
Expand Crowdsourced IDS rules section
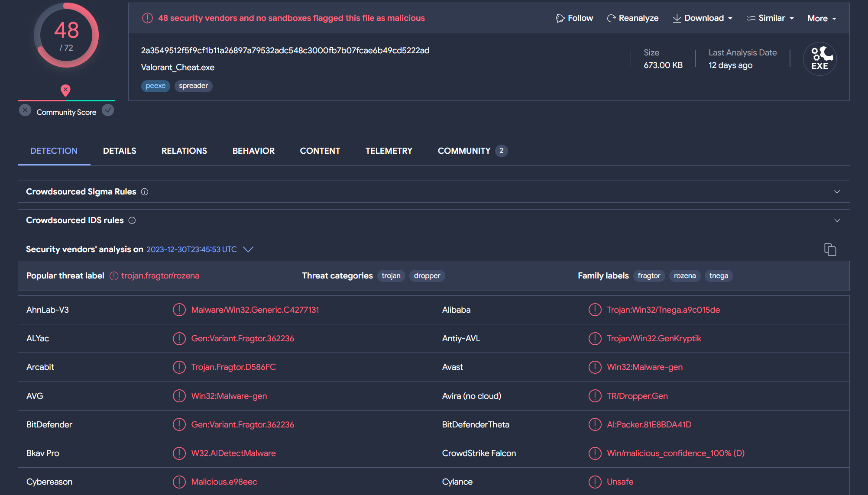pyautogui.click(x=837, y=220)
